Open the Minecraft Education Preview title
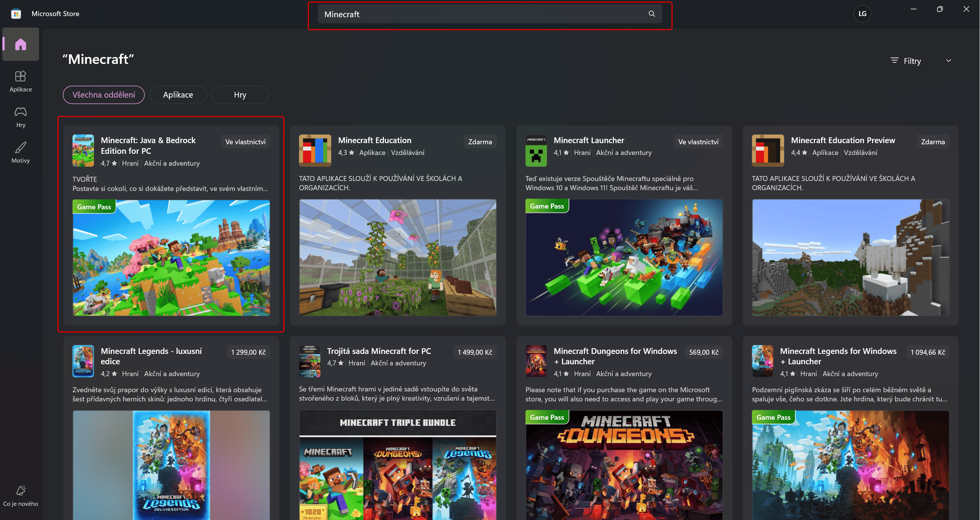This screenshot has width=980, height=520. click(843, 140)
